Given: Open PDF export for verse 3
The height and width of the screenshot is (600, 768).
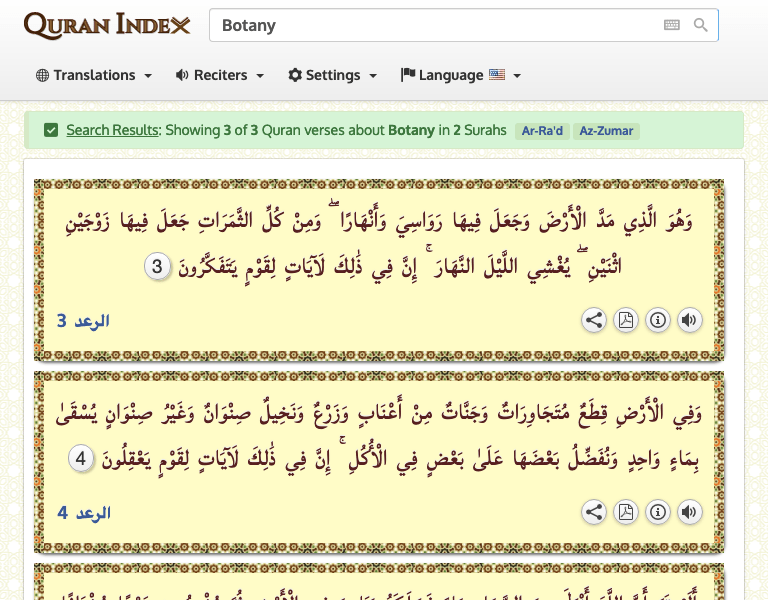Looking at the screenshot, I should (626, 320).
